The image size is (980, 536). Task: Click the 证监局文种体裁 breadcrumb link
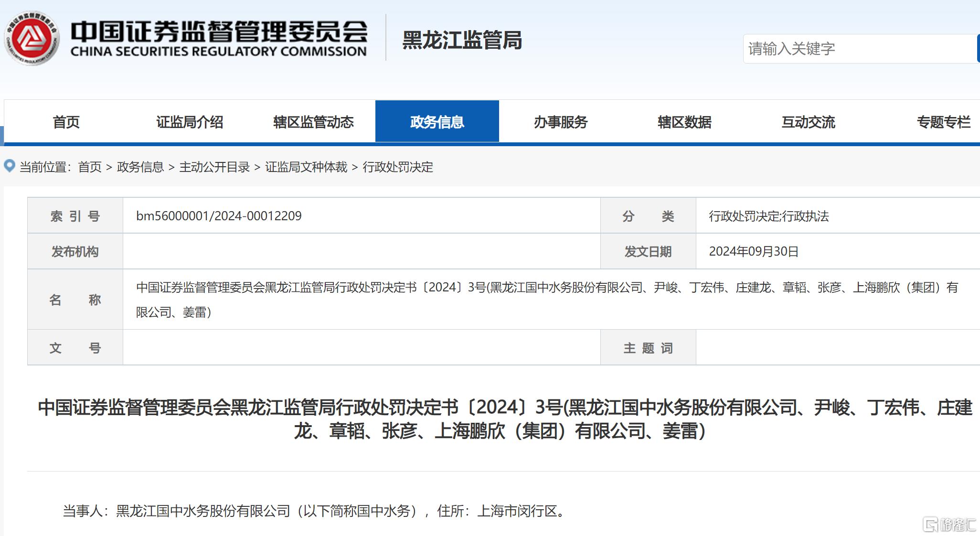pyautogui.click(x=306, y=167)
